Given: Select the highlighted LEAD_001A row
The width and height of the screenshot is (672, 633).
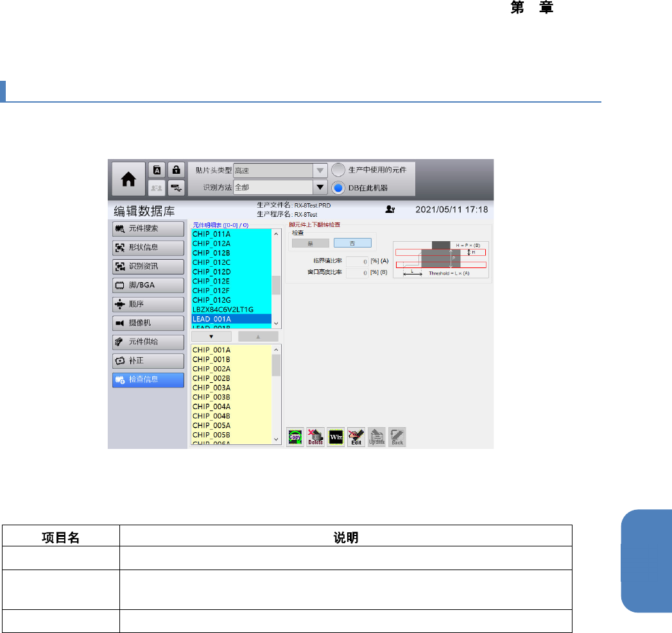Looking at the screenshot, I should click(x=232, y=319).
